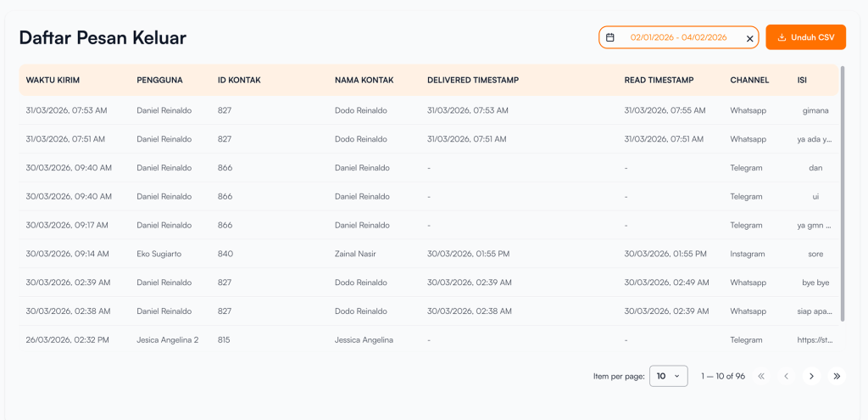Click the download icon on Unduh CSV
868x420 pixels.
pyautogui.click(x=782, y=37)
